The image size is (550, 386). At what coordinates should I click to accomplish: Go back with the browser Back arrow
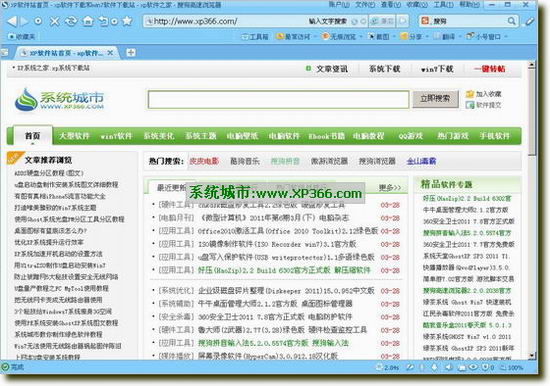coord(12,21)
